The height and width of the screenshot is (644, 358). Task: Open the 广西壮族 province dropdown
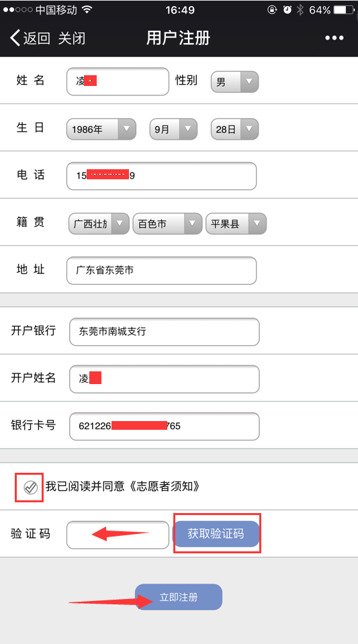[99, 224]
